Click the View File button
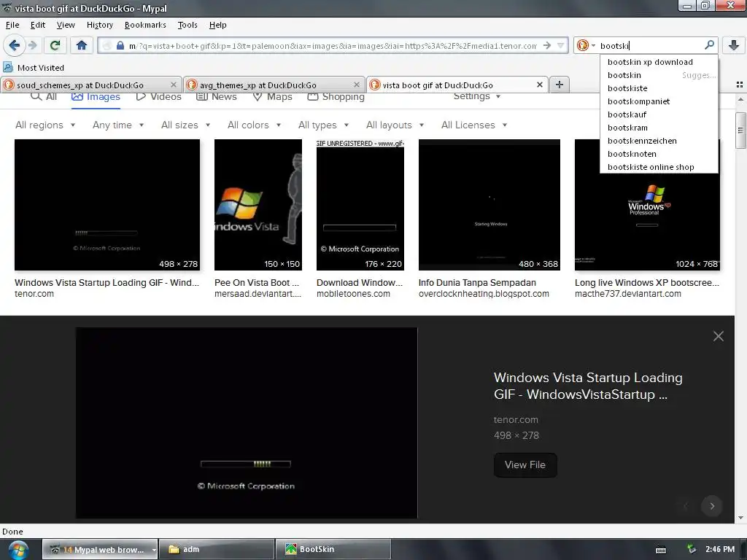Viewport: 747px width, 560px height. click(525, 464)
